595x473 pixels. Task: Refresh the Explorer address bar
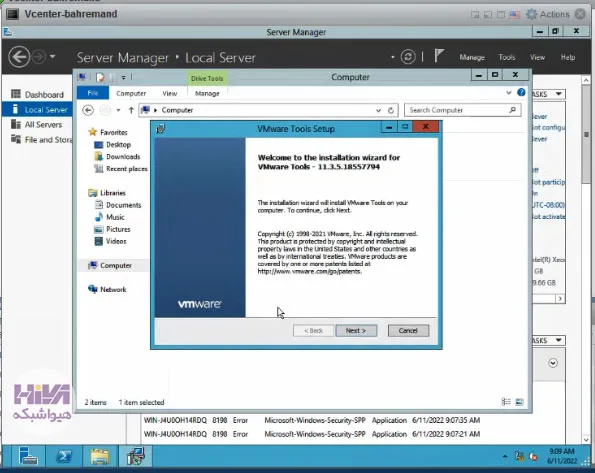[391, 110]
